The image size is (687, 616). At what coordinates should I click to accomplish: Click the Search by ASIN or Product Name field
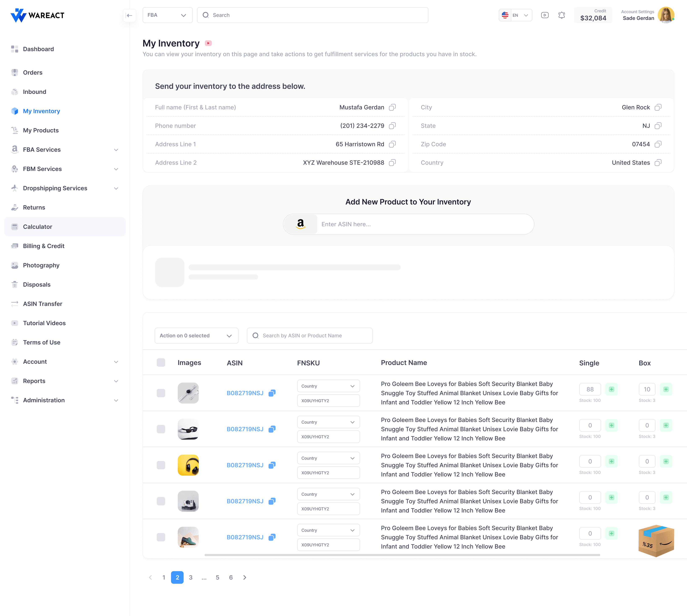309,335
